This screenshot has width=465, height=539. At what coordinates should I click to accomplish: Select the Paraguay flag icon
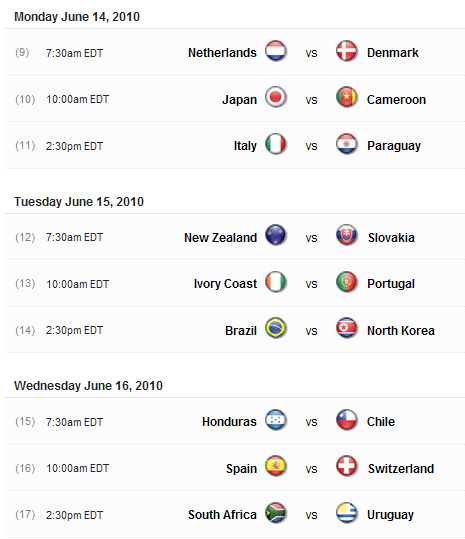pyautogui.click(x=346, y=144)
